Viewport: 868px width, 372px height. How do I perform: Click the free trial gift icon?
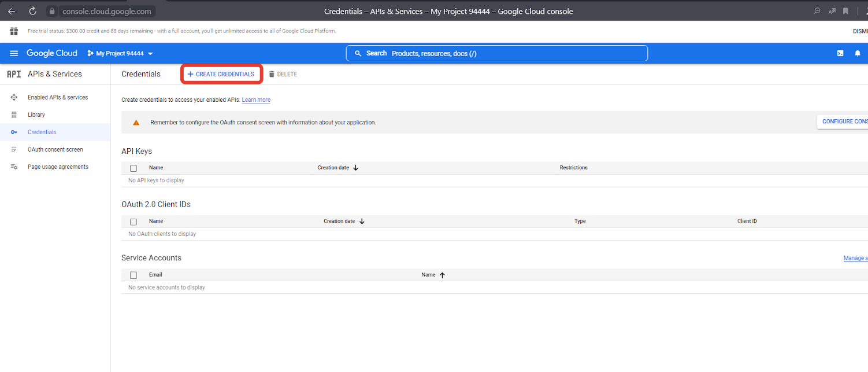tap(14, 31)
